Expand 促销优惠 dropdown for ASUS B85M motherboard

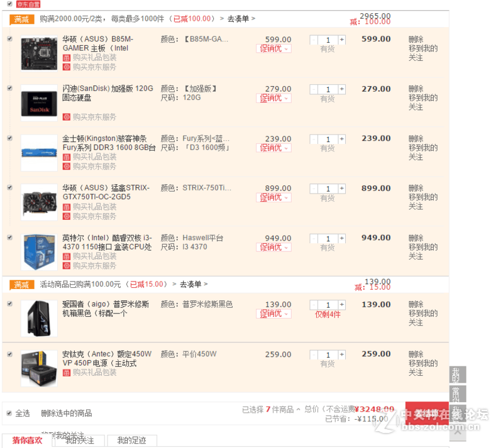pos(274,48)
